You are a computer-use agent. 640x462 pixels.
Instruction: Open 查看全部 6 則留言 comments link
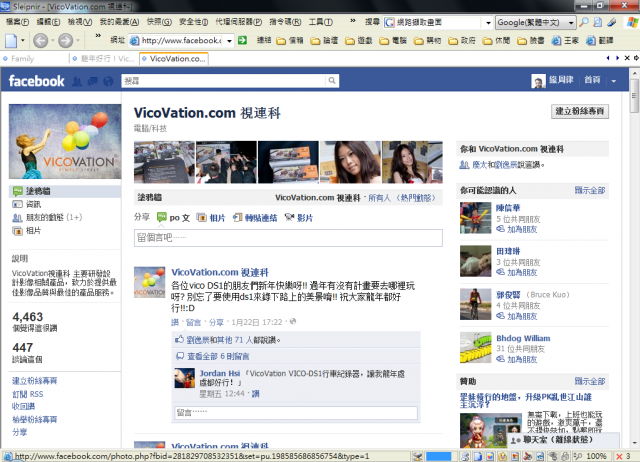pos(218,356)
